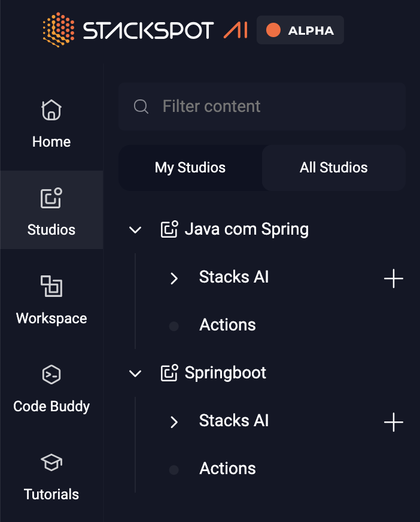Expand Stacks AI under Java com Spring
Screen dimensions: 420x522
tap(174, 278)
